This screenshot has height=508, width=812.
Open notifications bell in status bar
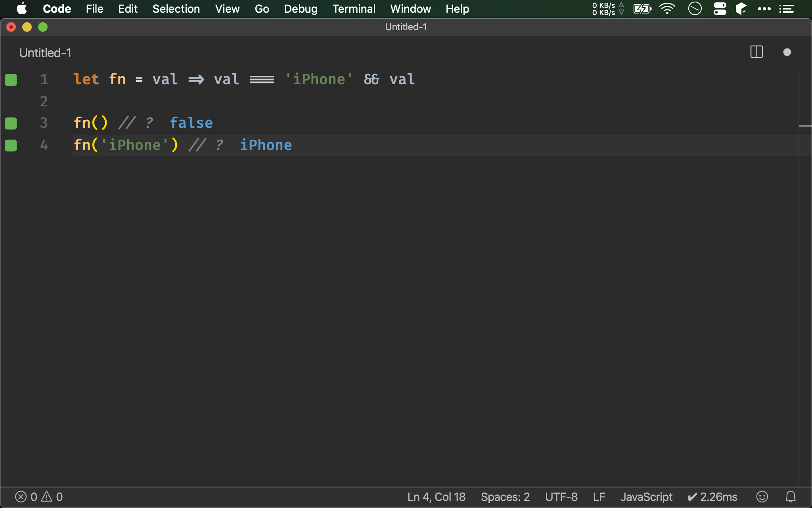[x=791, y=496]
